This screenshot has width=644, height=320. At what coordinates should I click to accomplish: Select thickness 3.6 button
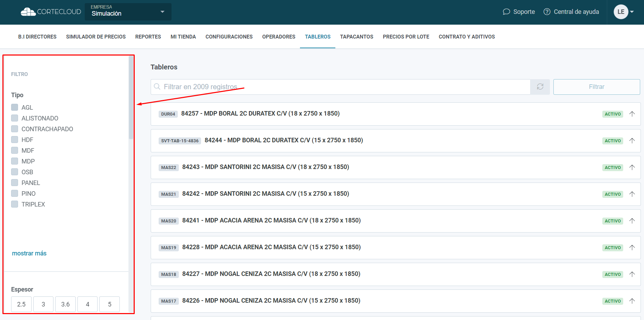(65, 304)
